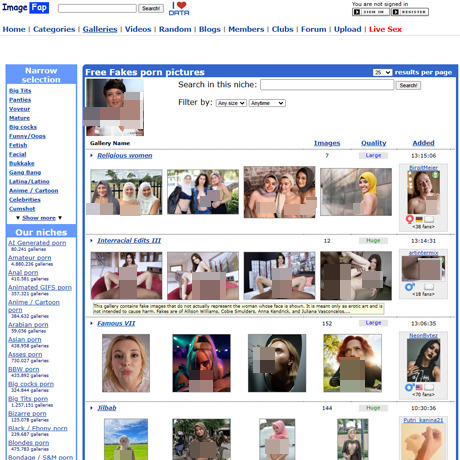
Task: Open the Videos menu item
Action: pos(138,29)
